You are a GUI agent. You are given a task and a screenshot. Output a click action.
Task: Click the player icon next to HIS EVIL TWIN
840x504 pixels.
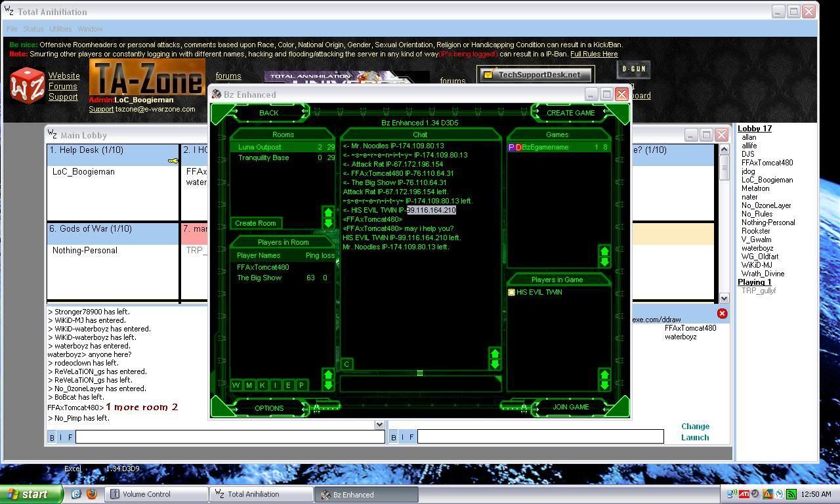pos(511,293)
